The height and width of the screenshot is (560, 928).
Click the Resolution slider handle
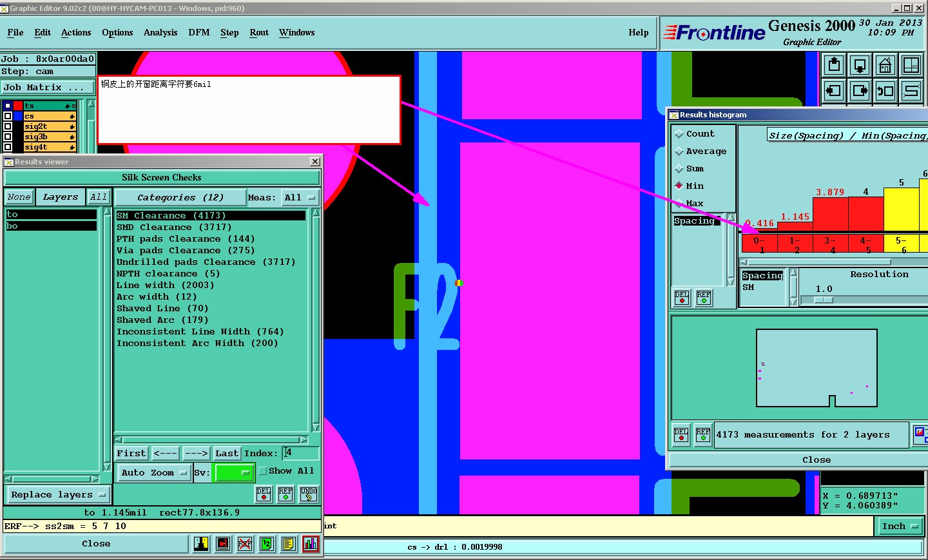(x=824, y=300)
